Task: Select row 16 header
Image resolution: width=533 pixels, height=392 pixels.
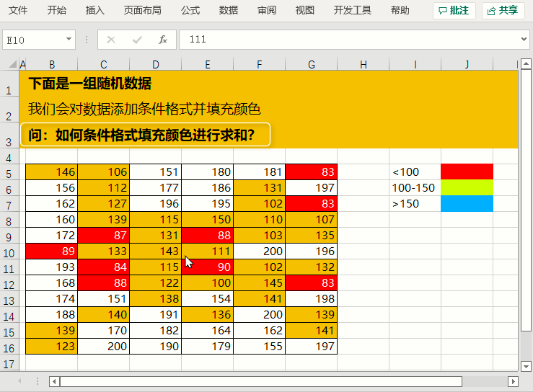Action: 9,347
